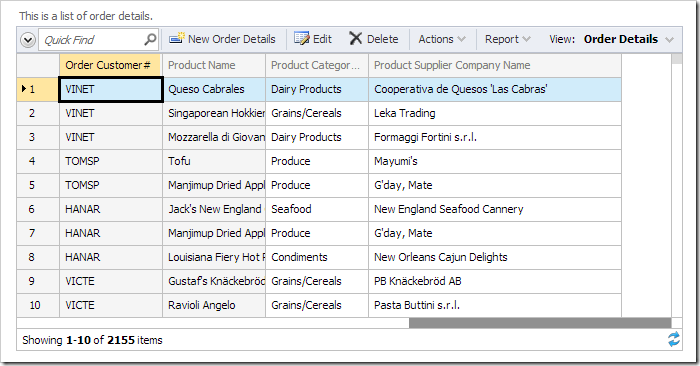Click the Tofu product cell
Viewport: 700px width, 366px height.
[214, 161]
